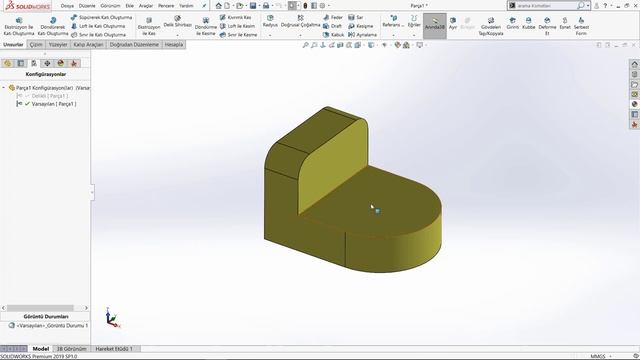Open the Araçlar menu
Image resolution: width=640 pixels, height=360 pixels.
click(146, 6)
